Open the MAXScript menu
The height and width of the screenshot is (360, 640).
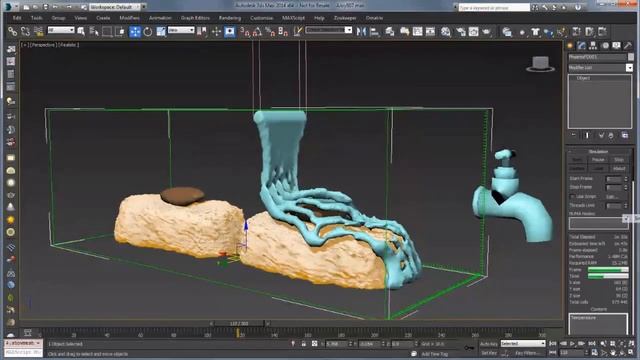pos(293,18)
